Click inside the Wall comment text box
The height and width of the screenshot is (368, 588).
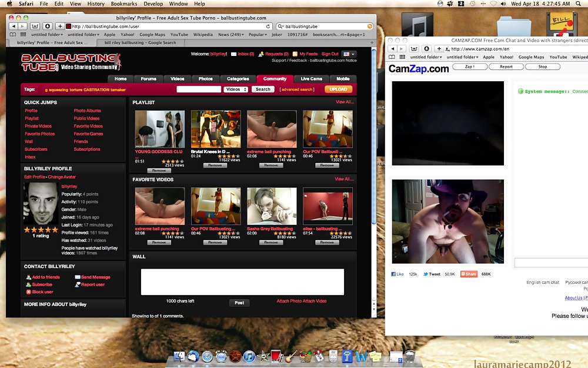click(242, 282)
